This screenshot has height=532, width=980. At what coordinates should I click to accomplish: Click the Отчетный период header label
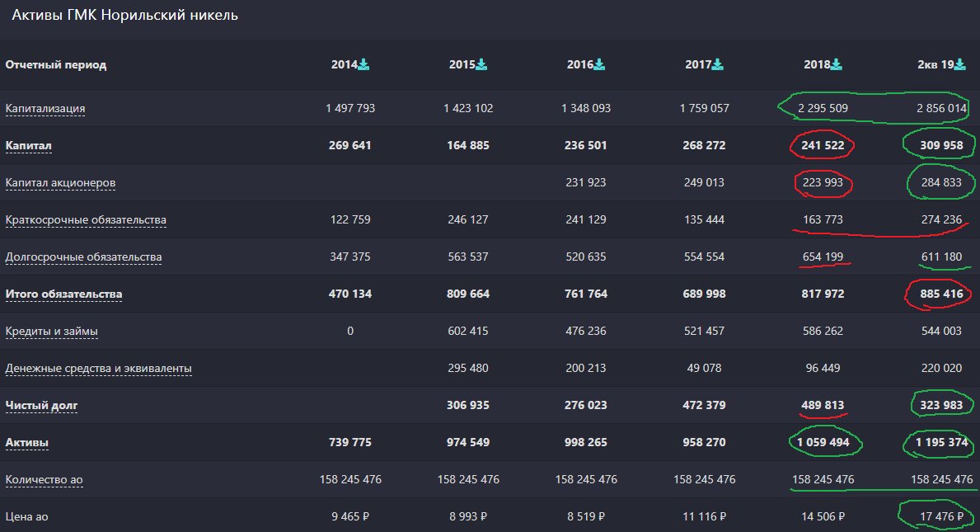pyautogui.click(x=55, y=64)
